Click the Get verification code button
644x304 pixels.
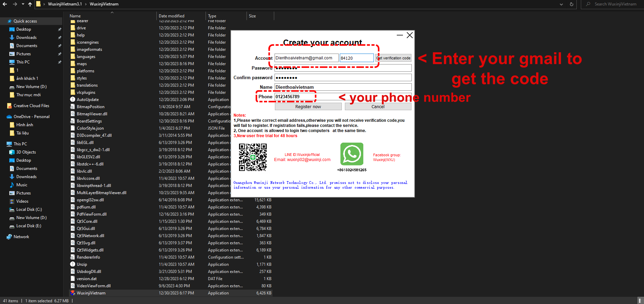pos(393,58)
